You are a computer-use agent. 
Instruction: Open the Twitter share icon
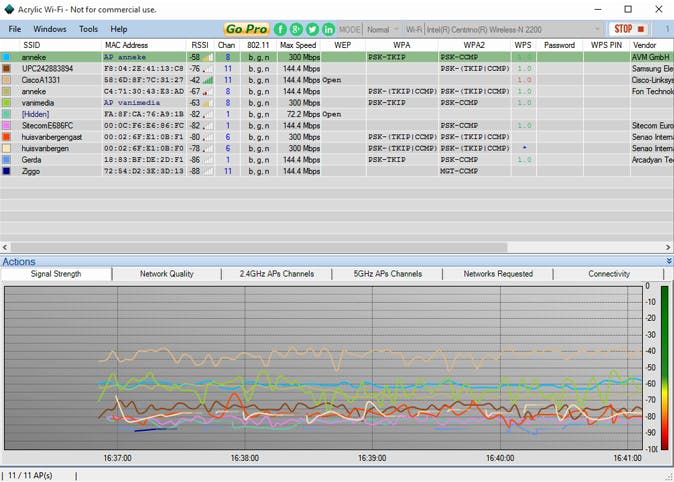click(313, 29)
